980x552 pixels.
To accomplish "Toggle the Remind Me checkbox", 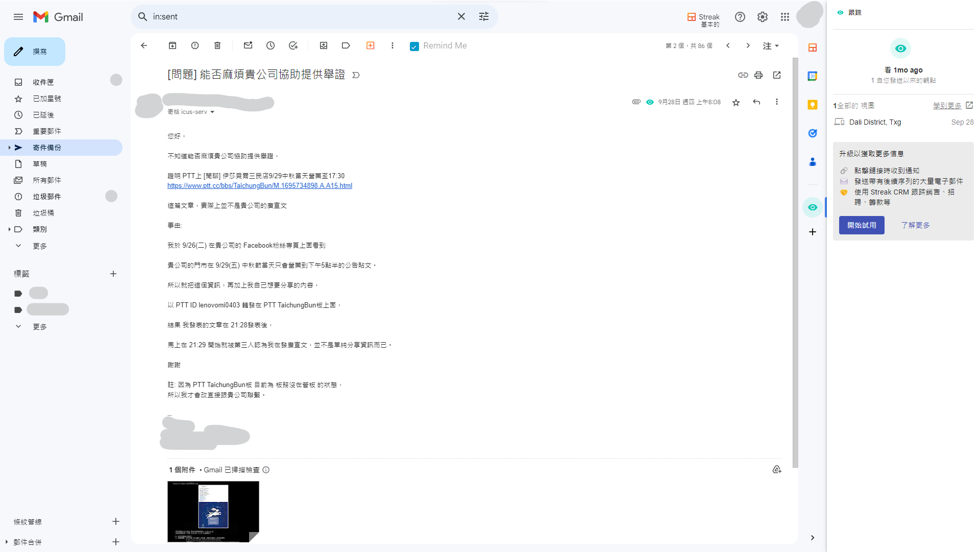I will tap(414, 46).
